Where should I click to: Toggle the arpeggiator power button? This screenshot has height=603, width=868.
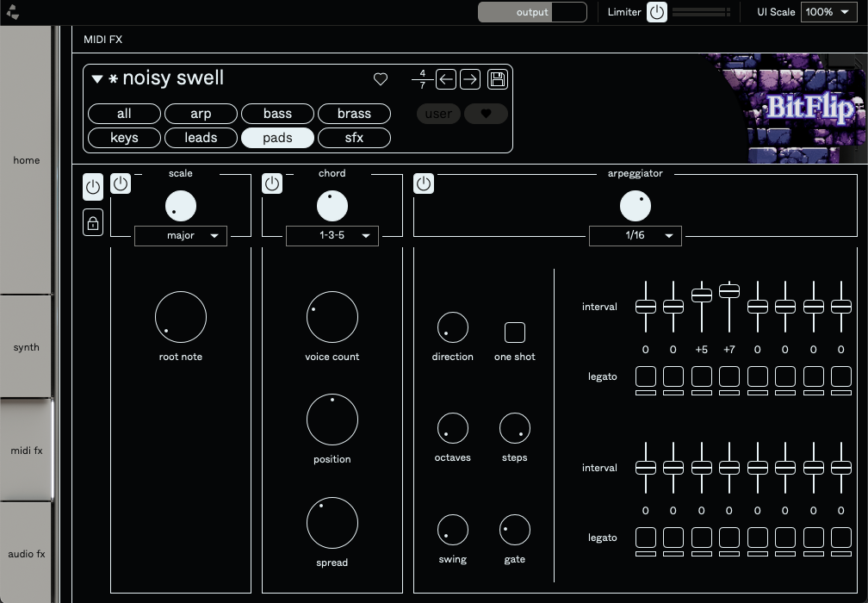(x=424, y=183)
